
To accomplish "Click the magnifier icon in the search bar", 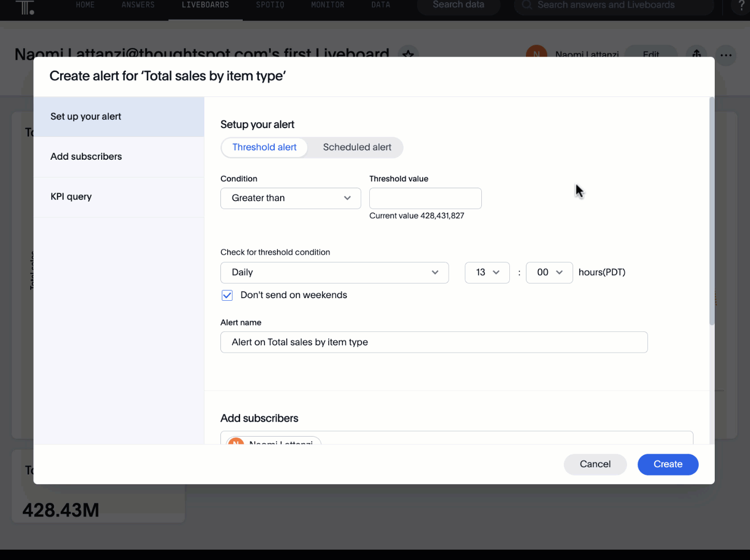I will pyautogui.click(x=526, y=5).
